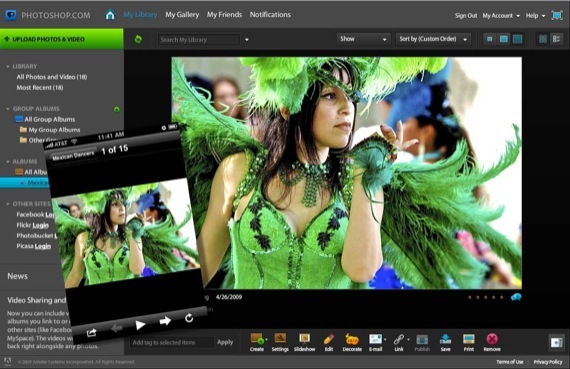Click the Mexican Dancers button on phone
The height and width of the screenshot is (369, 570).
click(73, 155)
